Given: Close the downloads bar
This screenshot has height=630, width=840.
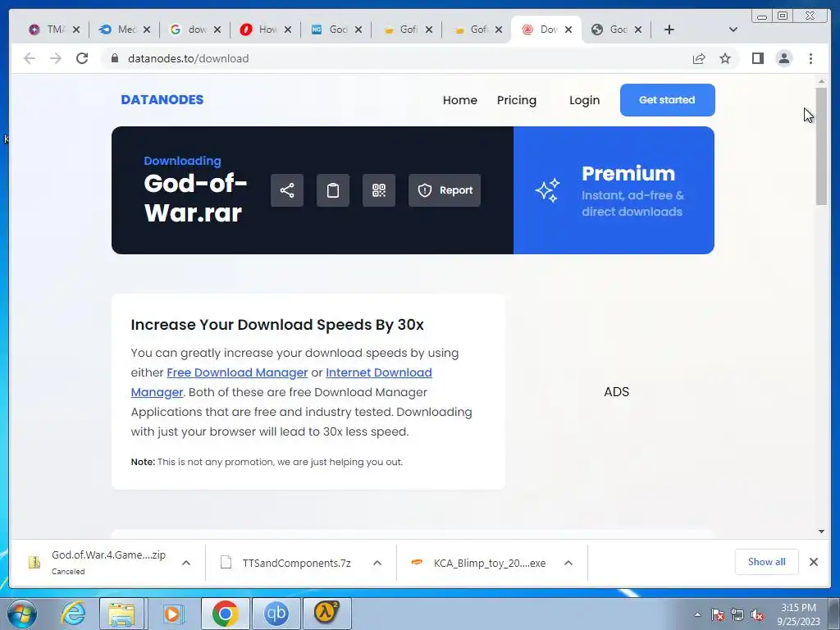Looking at the screenshot, I should [813, 561].
